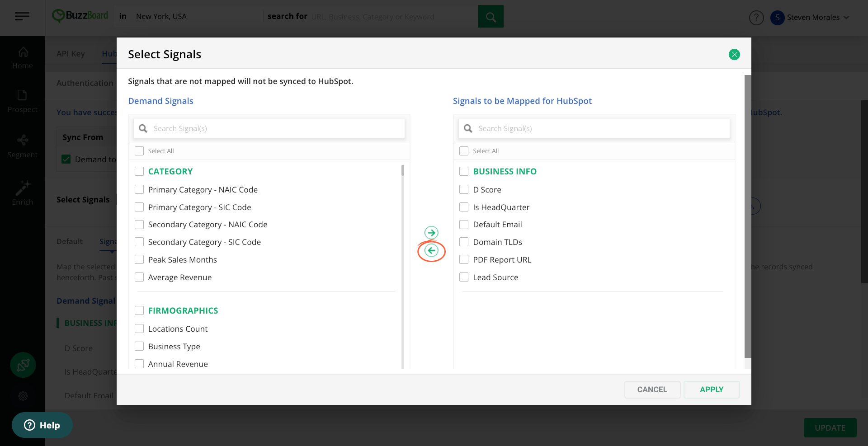Open the help question mark icon in header
The width and height of the screenshot is (868, 446).
[756, 18]
